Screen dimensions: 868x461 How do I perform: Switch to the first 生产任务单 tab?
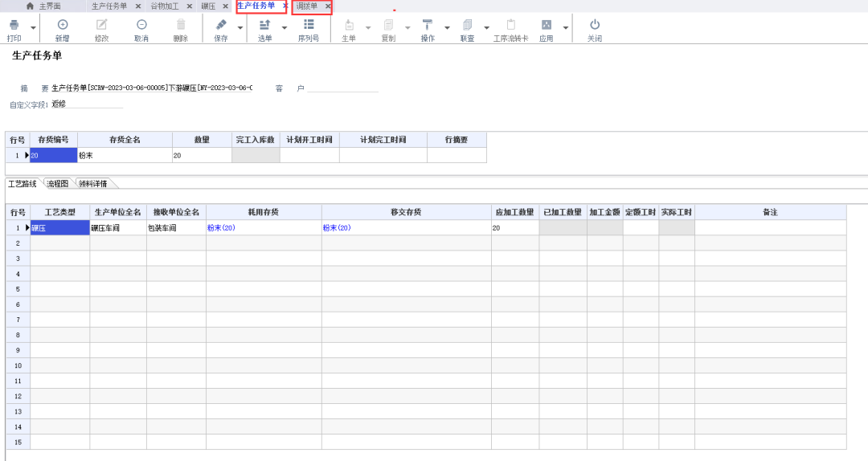[x=109, y=6]
